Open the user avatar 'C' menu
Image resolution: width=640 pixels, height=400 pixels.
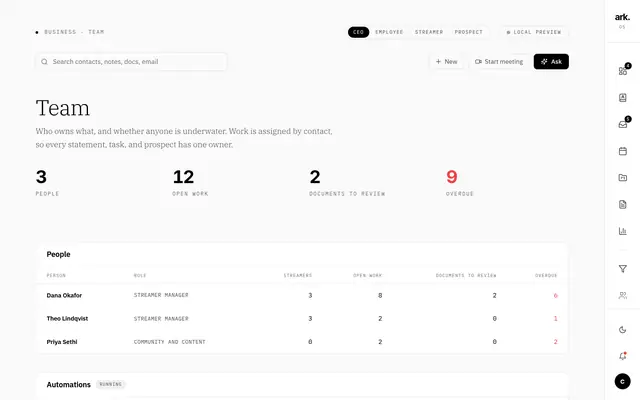(x=622, y=382)
